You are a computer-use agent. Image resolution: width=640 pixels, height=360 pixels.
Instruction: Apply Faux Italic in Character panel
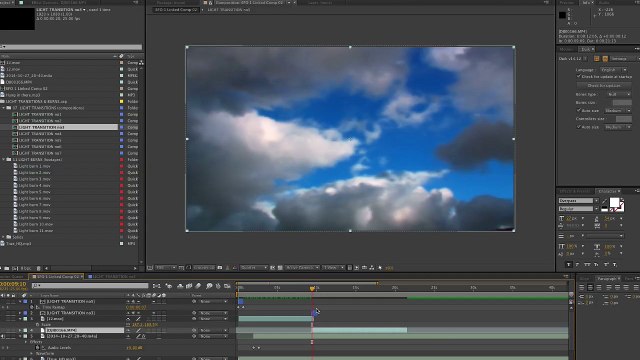click(578, 264)
